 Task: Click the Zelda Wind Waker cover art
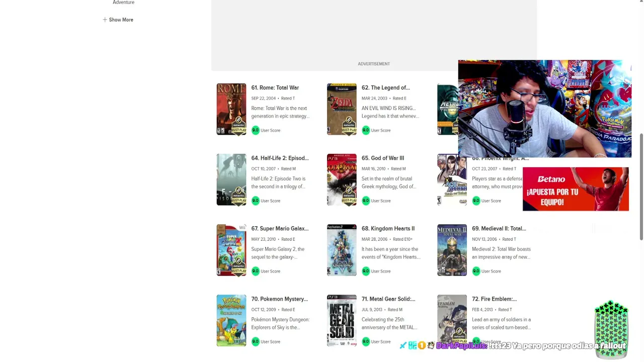(x=342, y=109)
